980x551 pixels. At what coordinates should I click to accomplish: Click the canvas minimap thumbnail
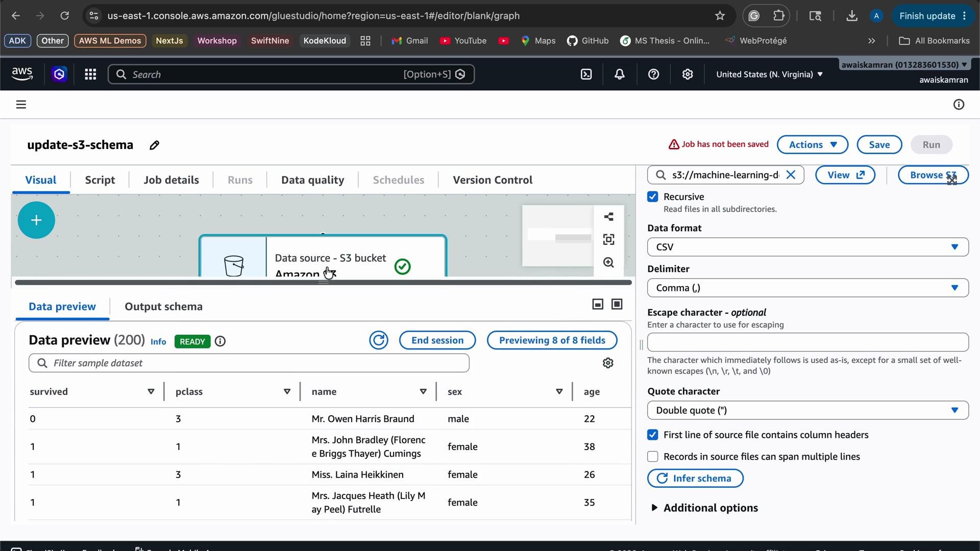point(558,236)
